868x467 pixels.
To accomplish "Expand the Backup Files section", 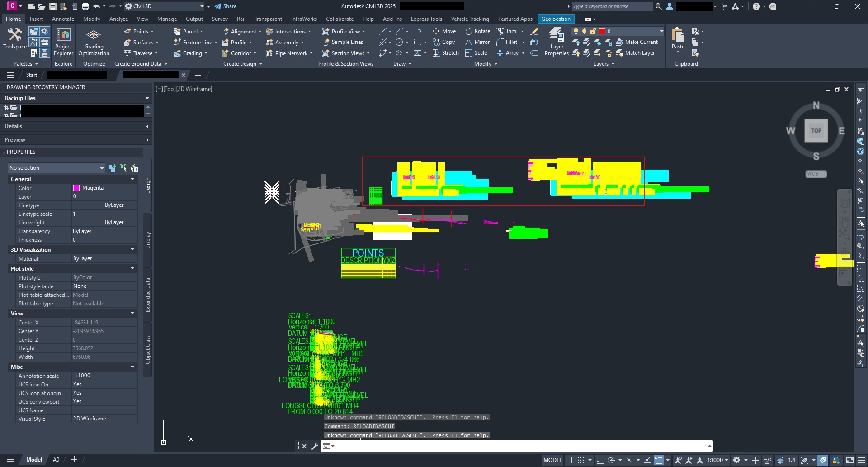I will tap(147, 98).
